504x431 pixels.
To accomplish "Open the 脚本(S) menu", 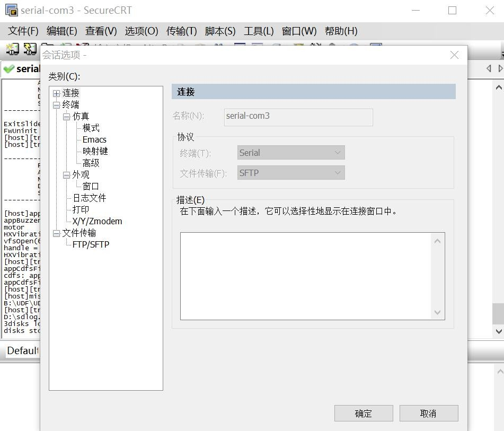I will tap(220, 31).
